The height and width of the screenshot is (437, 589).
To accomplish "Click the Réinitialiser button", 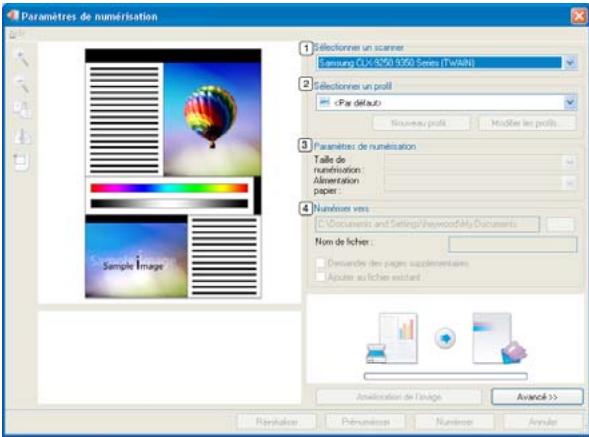I will [276, 422].
